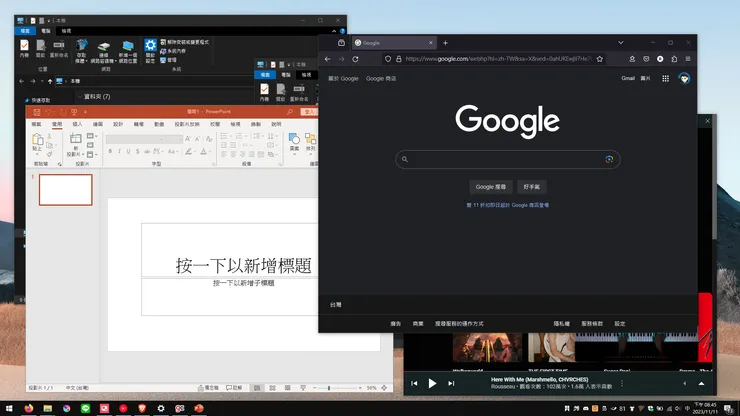Open the PowerPoint tell-me search magnifier

(290, 112)
